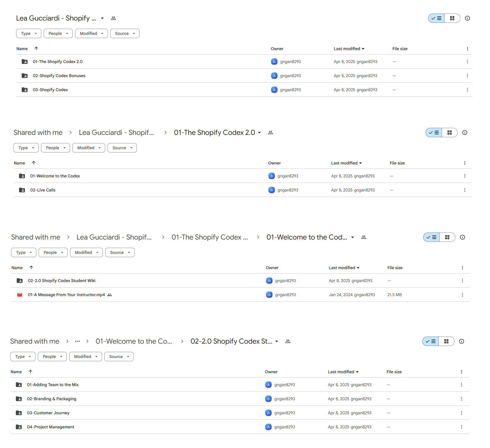490x448 pixels.
Task: Select list layout in bottom panel
Action: click(431, 341)
